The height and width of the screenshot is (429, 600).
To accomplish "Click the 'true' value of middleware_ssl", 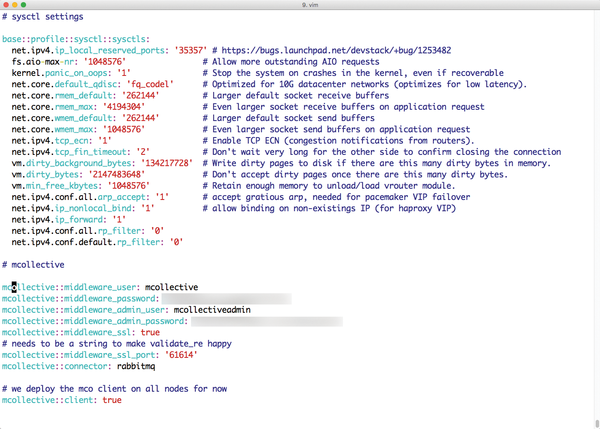I will [x=150, y=332].
